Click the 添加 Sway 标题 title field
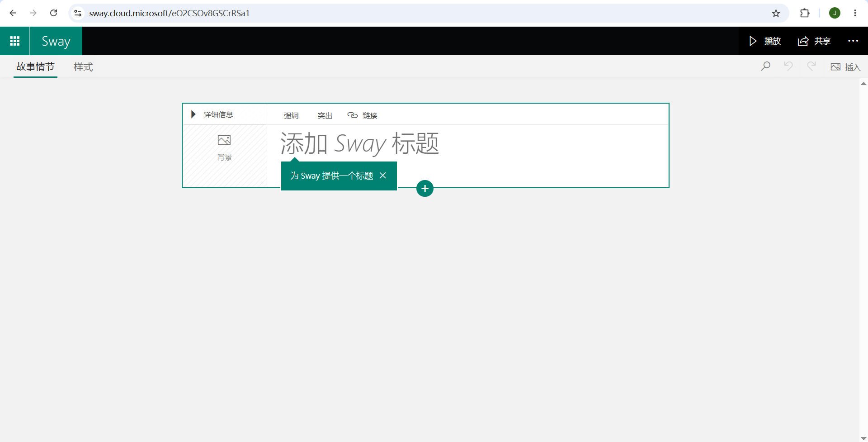The width and height of the screenshot is (868, 442). coord(360,144)
